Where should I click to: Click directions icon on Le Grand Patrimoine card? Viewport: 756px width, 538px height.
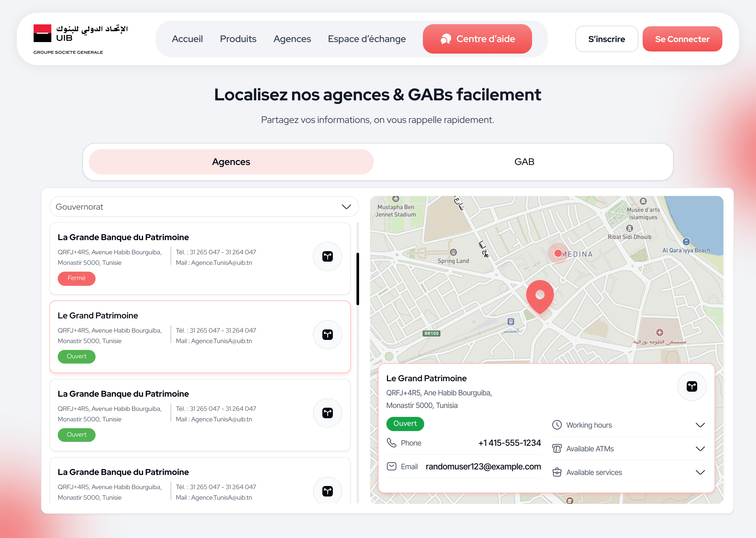[x=327, y=335]
